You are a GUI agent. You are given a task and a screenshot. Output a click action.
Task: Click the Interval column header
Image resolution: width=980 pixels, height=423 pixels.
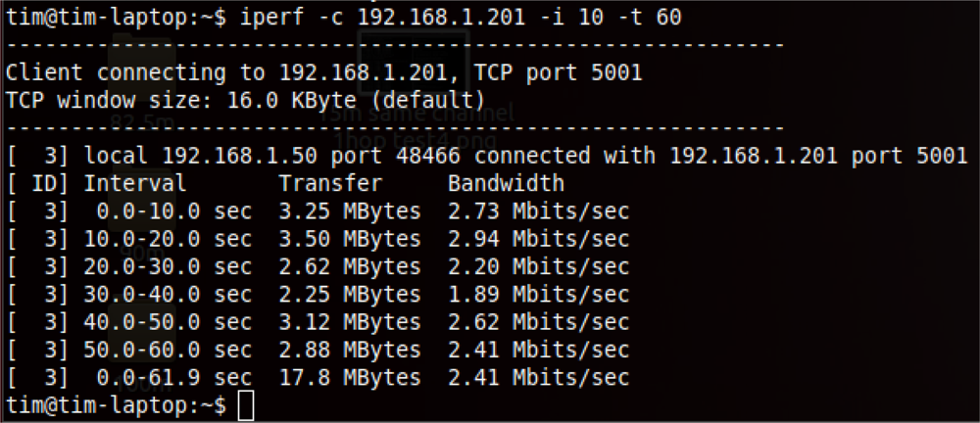coord(134,183)
